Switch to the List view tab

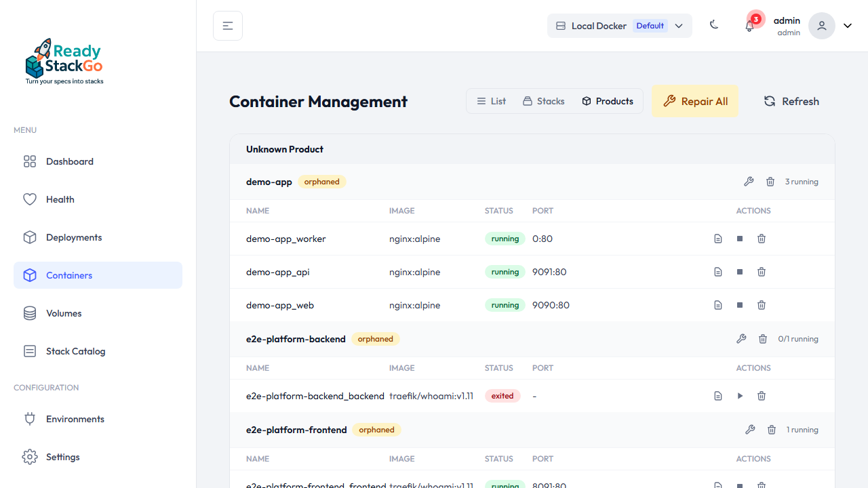[x=491, y=100]
